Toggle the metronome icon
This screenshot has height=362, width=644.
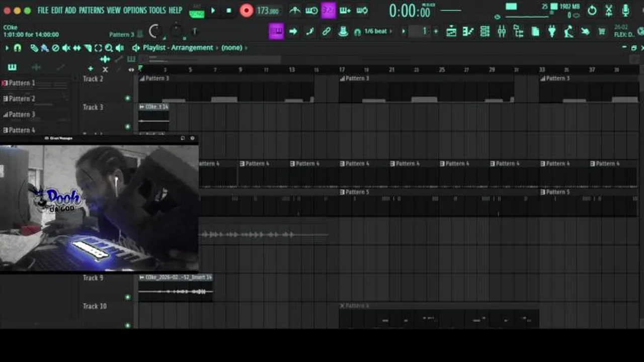[295, 10]
